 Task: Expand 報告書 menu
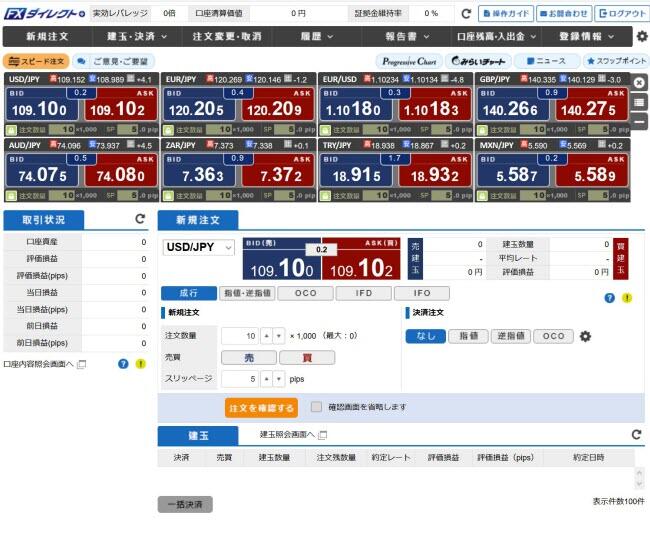[407, 36]
